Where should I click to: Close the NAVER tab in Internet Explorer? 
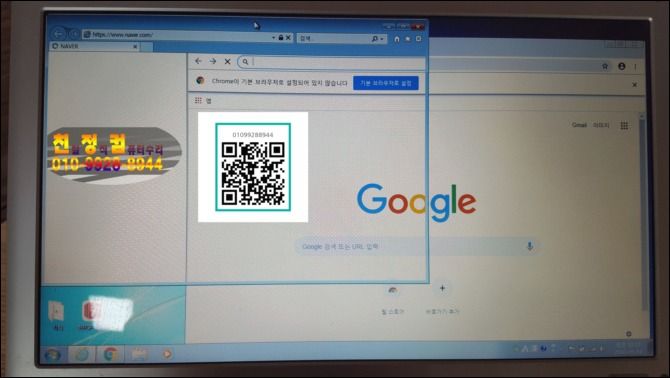coord(135,46)
